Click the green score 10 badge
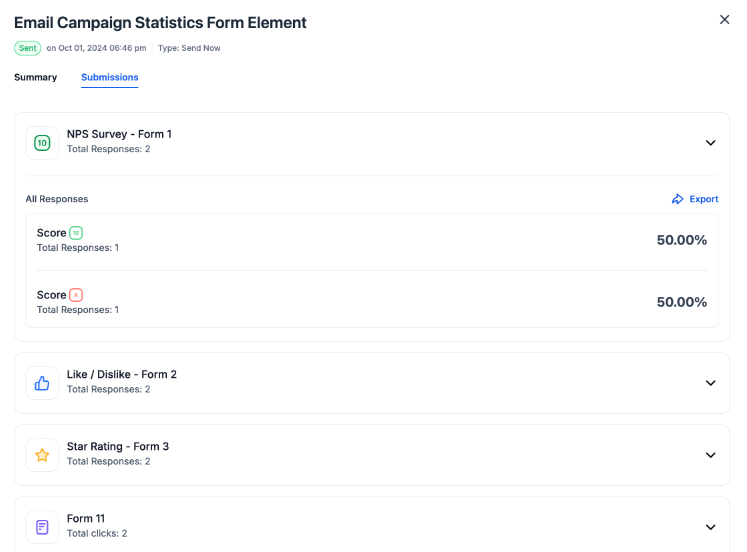Viewport: 747px width, 552px height. 76,233
